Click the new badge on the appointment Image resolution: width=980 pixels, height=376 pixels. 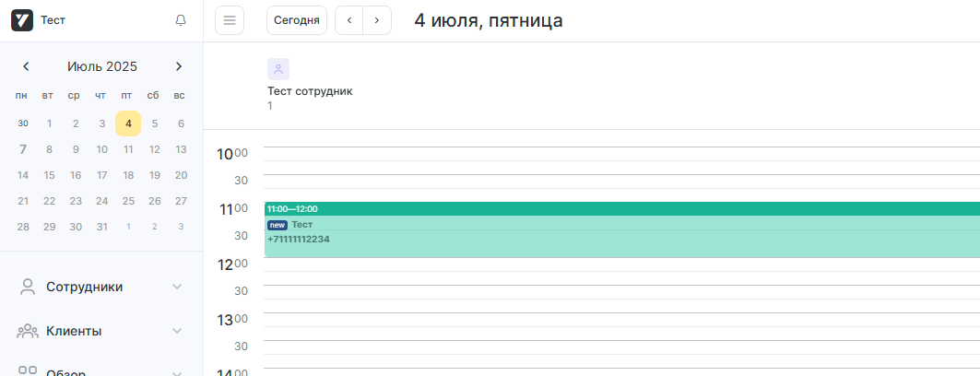(x=277, y=225)
